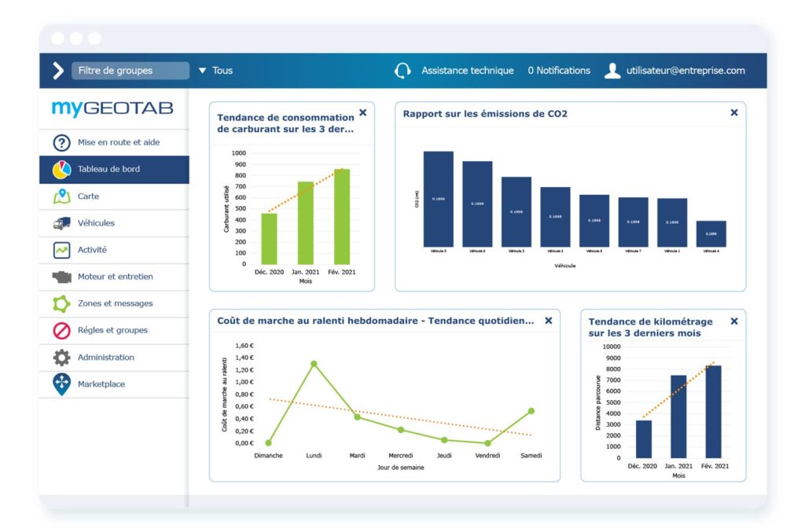Expand the sidebar using the top-left chevron
The width and height of the screenshot is (805, 532).
point(57,71)
